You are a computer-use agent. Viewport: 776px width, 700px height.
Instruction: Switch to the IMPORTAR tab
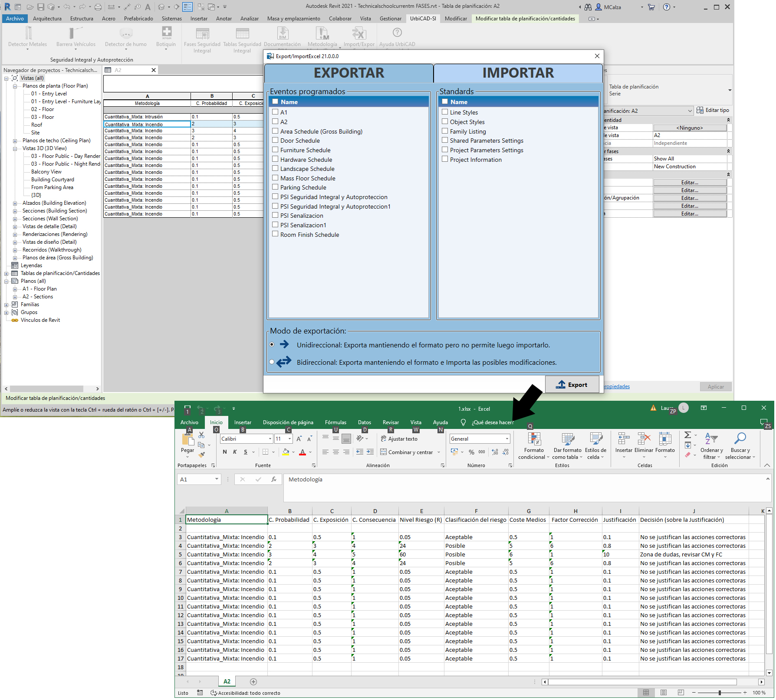coord(517,73)
